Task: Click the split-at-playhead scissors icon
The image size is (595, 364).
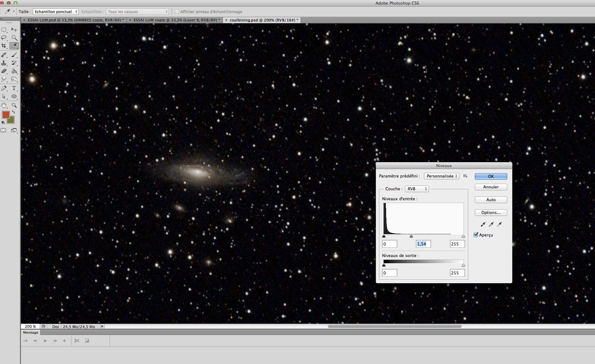Action: (x=77, y=341)
